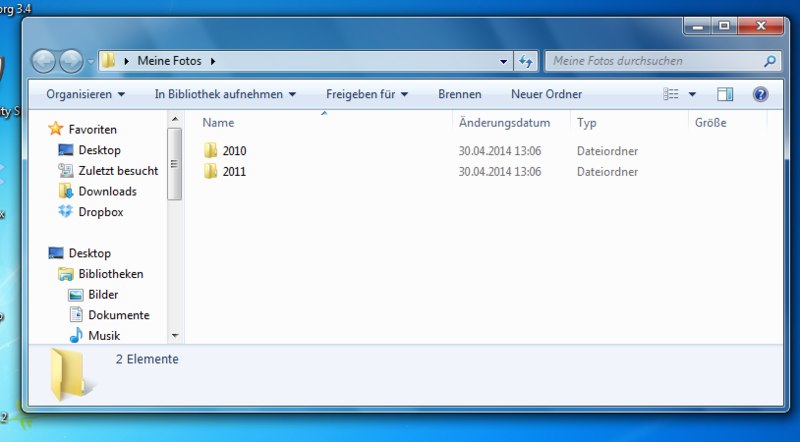Click the navigation pane scroll down arrow
The image size is (800, 442).
pos(175,336)
